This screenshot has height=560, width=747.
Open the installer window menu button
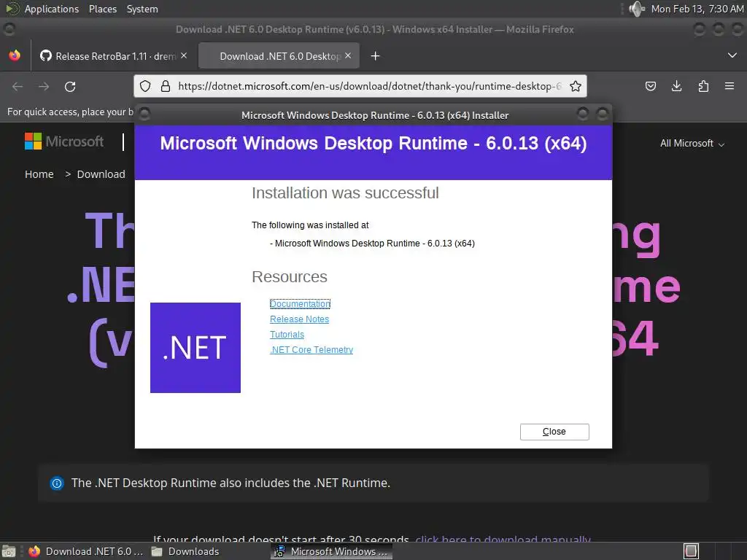pos(145,114)
